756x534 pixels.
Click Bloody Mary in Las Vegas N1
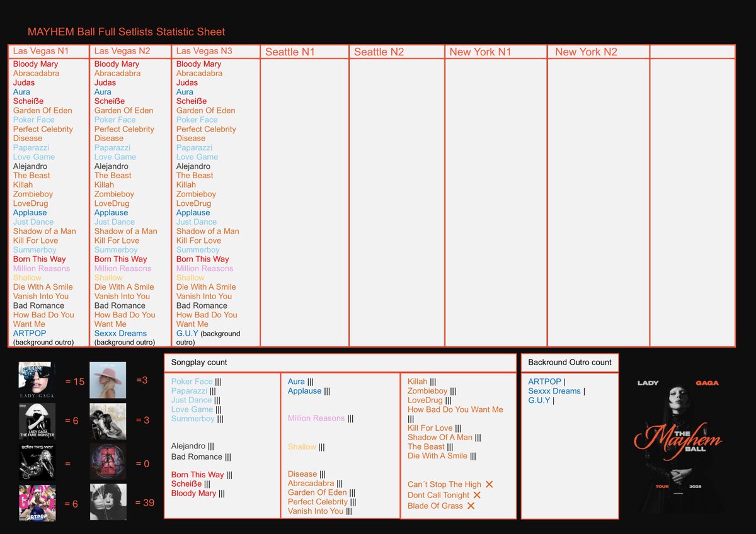[x=35, y=64]
